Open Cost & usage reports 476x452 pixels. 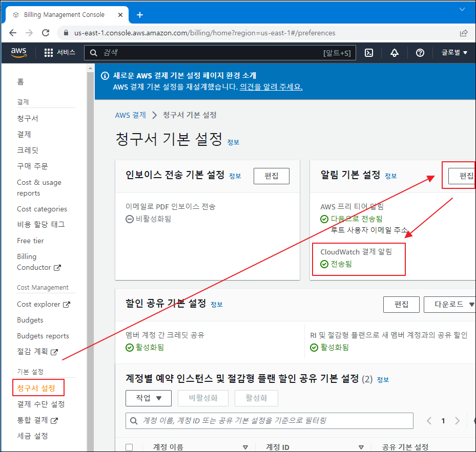pos(39,188)
